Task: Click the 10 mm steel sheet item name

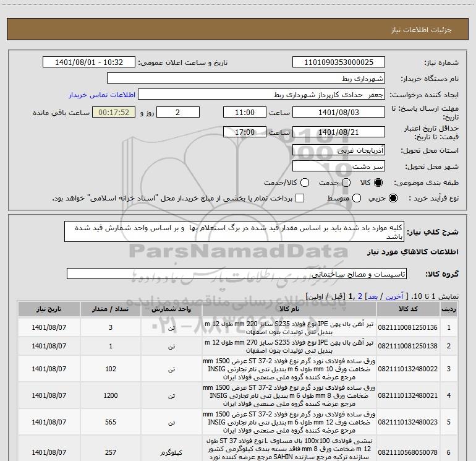Action: click(x=289, y=369)
